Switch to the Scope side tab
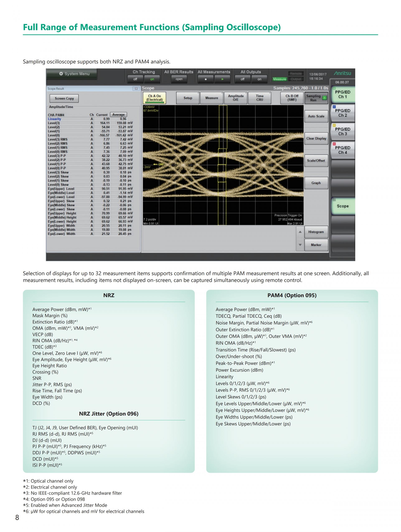The height and width of the screenshot is (532, 401). tap(342, 206)
